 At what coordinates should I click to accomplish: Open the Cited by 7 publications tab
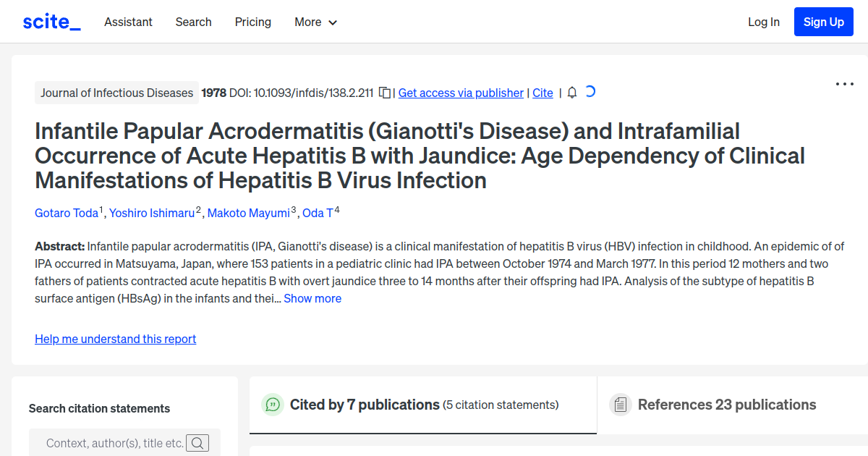[363, 405]
